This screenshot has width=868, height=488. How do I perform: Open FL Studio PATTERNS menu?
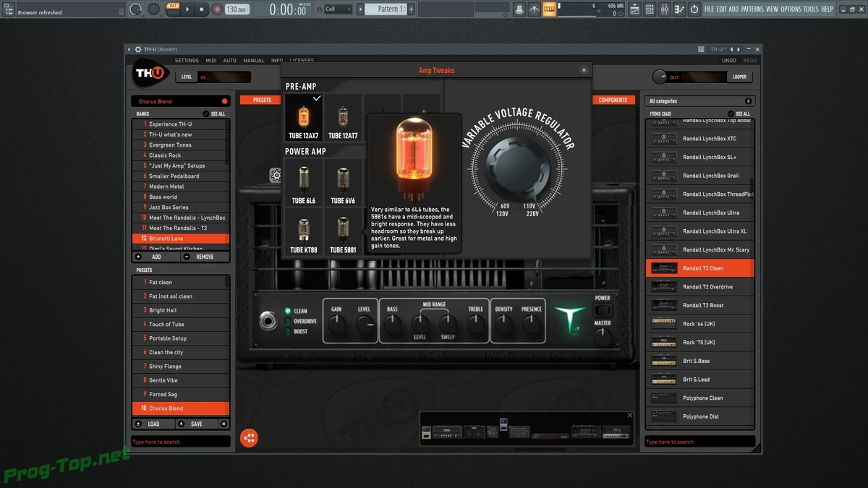[x=752, y=9]
